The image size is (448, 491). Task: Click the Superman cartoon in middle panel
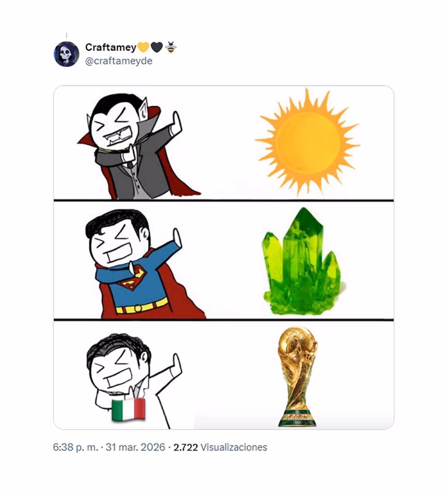[144, 264]
